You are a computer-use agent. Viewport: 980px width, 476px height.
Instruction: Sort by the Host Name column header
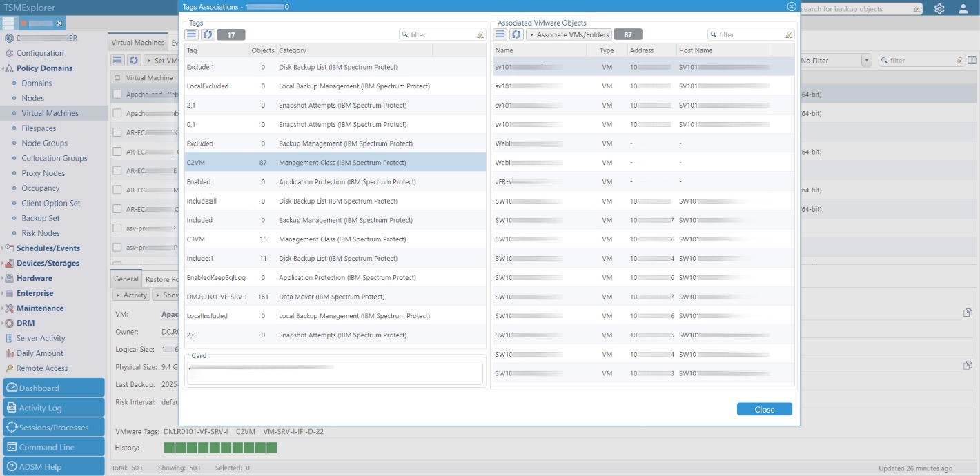tap(723, 50)
